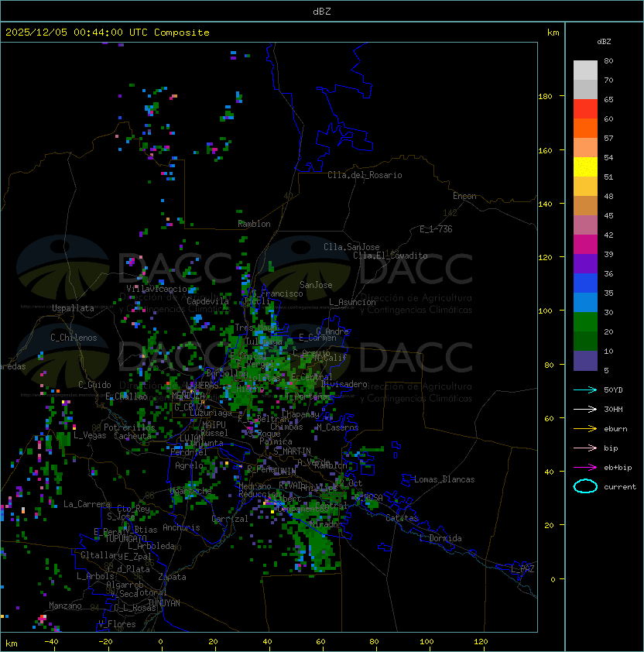Image resolution: width=644 pixels, height=652 pixels.
Task: Pick the yellow swatch between 54 and 51 dBZ
Action: 585,167
